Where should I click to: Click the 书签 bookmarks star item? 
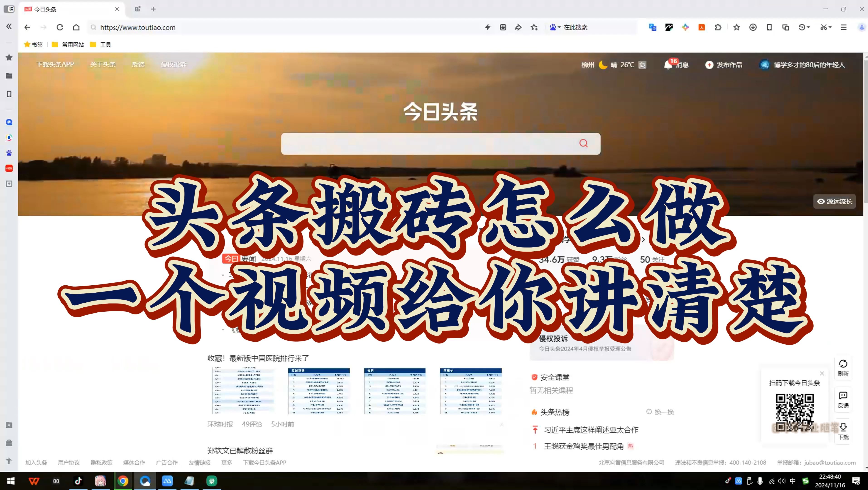click(33, 44)
